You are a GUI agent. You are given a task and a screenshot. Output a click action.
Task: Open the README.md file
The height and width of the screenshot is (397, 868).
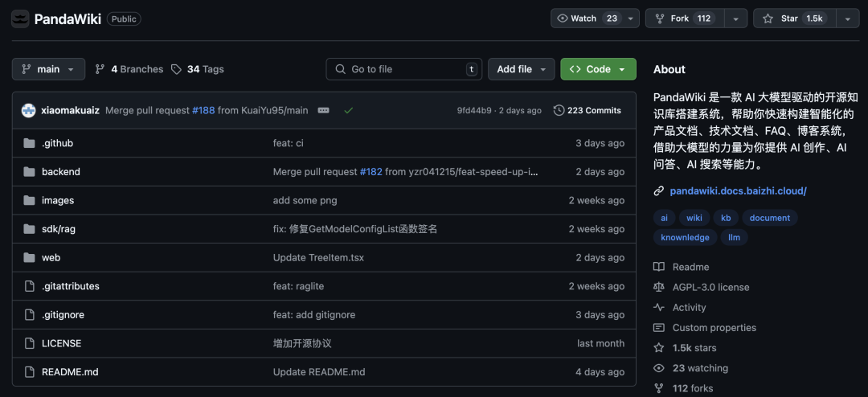[70, 372]
